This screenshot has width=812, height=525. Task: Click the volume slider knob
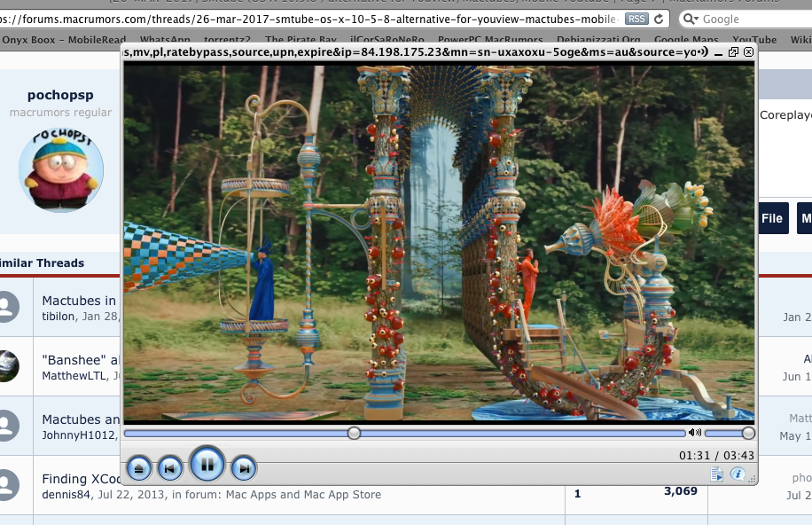click(748, 433)
